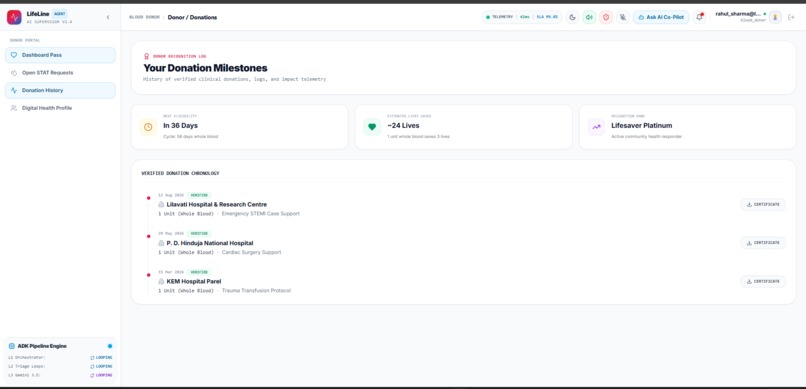Click LOOPING status for L3 Gemini
The width and height of the screenshot is (806, 389).
click(101, 376)
